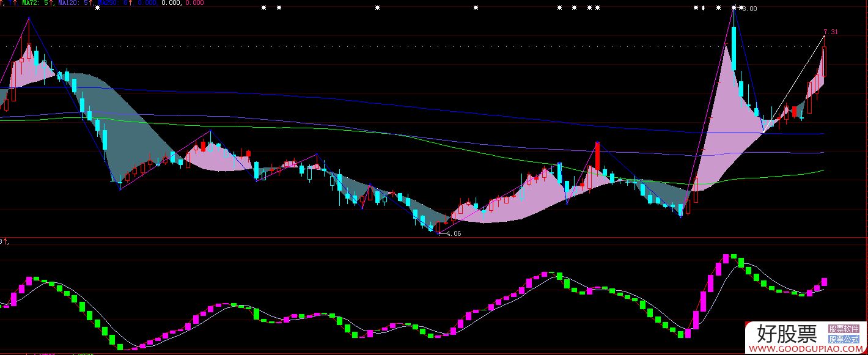
Task: Click the star marker touching the 8.00 label
Action: (741, 8)
